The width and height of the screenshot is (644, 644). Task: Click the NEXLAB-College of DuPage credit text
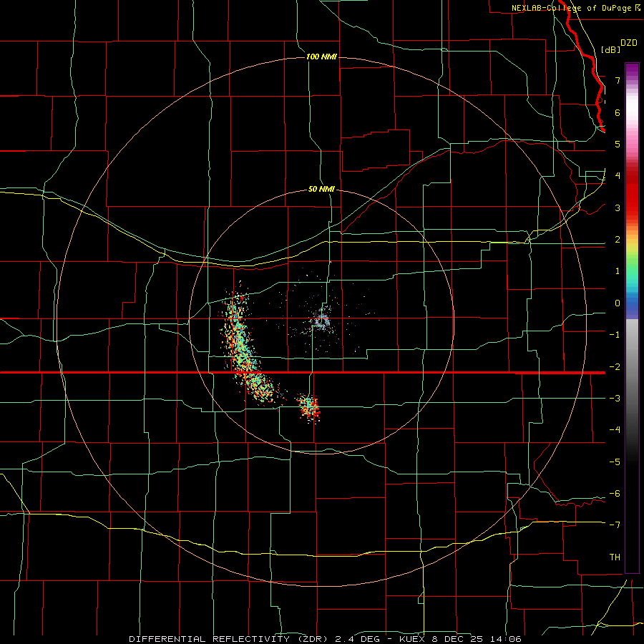click(575, 8)
